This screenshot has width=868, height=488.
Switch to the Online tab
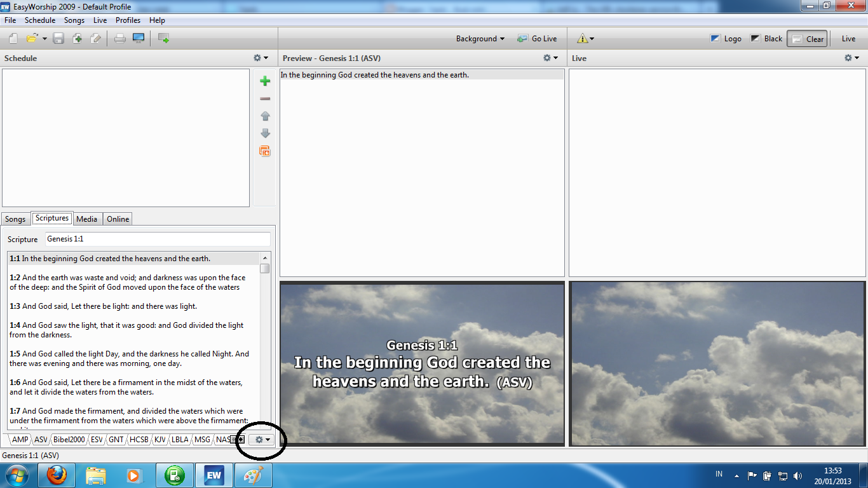[x=118, y=219]
